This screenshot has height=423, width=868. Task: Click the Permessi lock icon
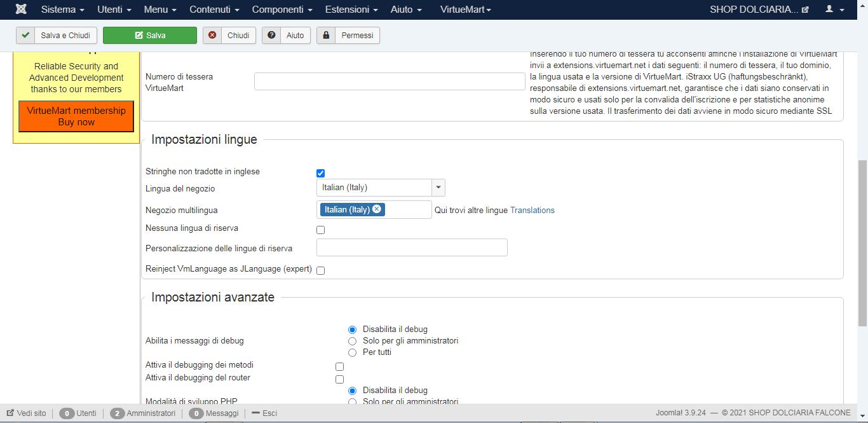(326, 36)
